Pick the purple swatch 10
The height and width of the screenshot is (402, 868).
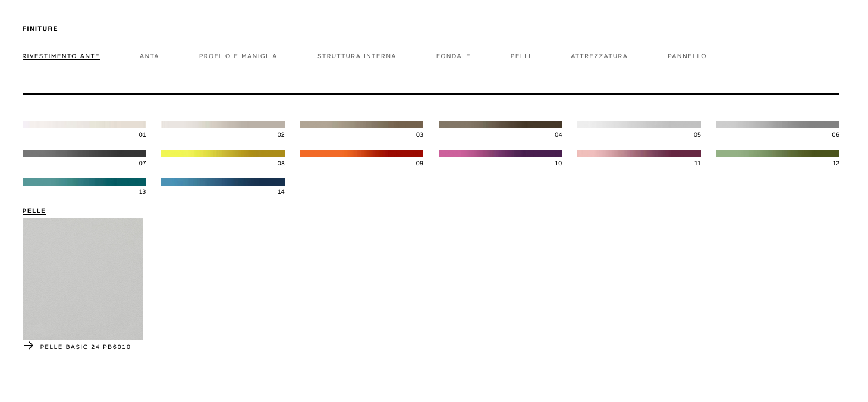coord(500,153)
